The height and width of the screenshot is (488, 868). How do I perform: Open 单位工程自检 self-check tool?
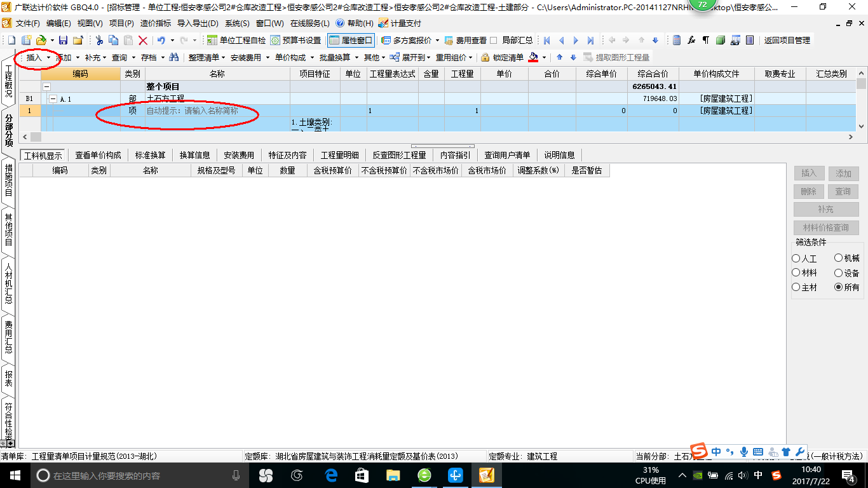[x=236, y=40]
